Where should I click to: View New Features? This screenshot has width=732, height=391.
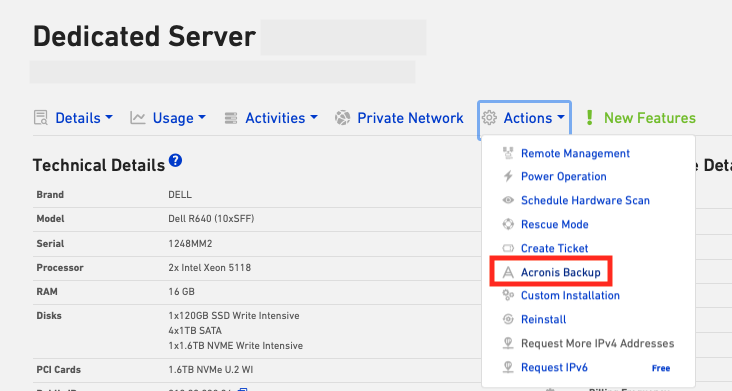[649, 118]
